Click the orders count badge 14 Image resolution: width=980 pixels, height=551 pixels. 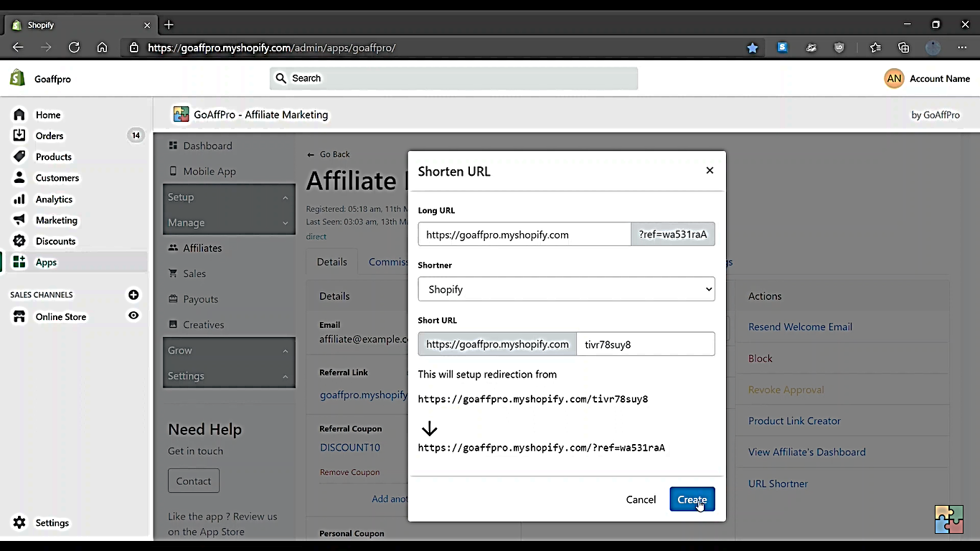[x=136, y=135]
